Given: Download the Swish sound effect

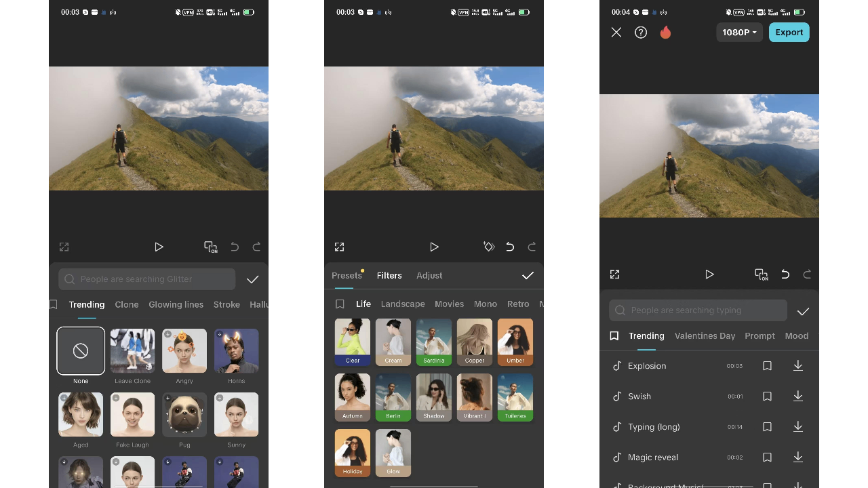Looking at the screenshot, I should click(x=798, y=396).
